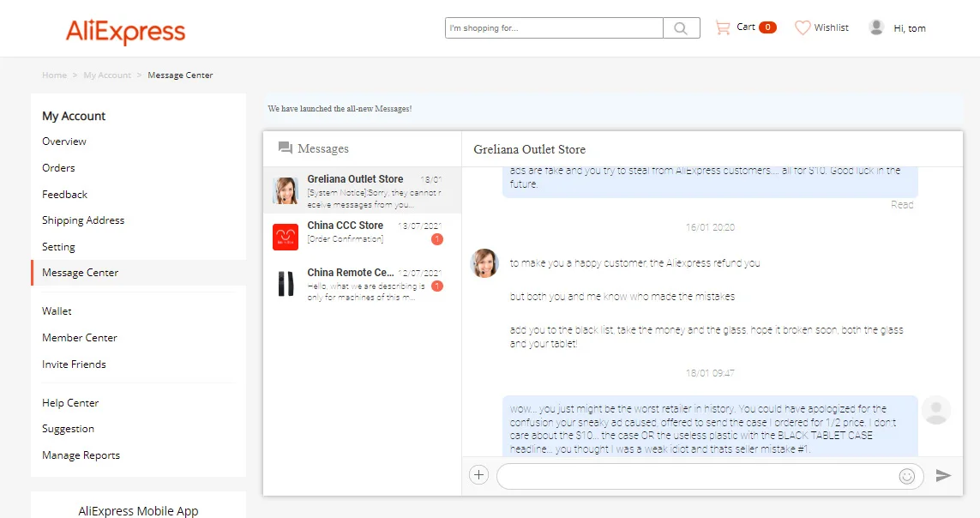Open Greliana Outlet Store conversation
The height and width of the screenshot is (518, 980).
click(363, 190)
